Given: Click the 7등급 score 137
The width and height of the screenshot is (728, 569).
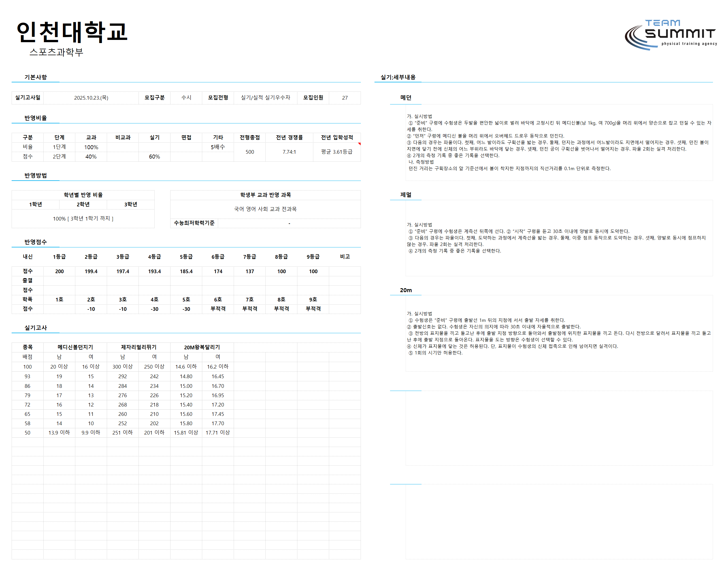Looking at the screenshot, I should pos(250,271).
